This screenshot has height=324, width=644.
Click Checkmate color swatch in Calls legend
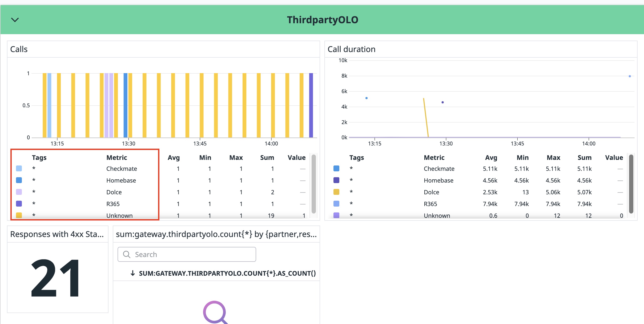pyautogui.click(x=19, y=168)
